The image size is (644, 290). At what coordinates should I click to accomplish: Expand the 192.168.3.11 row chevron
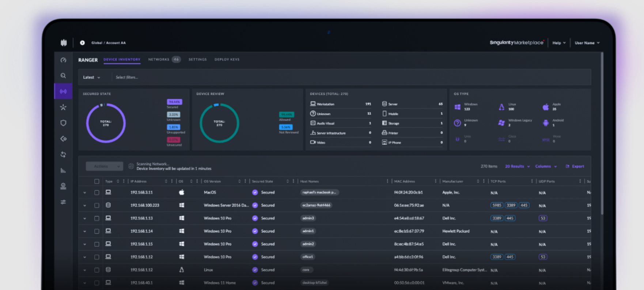[85, 193]
